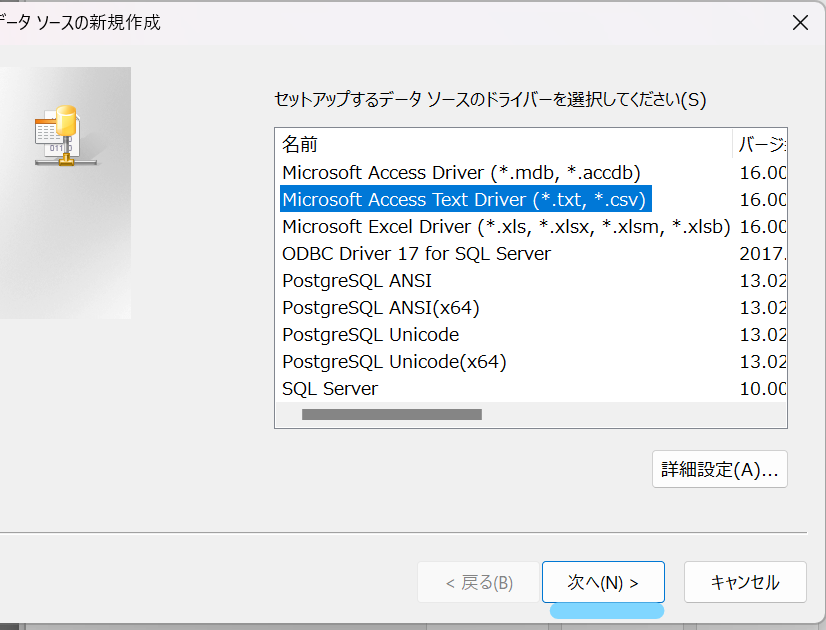Select Microsoft Access Text Driver (*.txt, *.csv)
The image size is (826, 630).
[x=466, y=199]
